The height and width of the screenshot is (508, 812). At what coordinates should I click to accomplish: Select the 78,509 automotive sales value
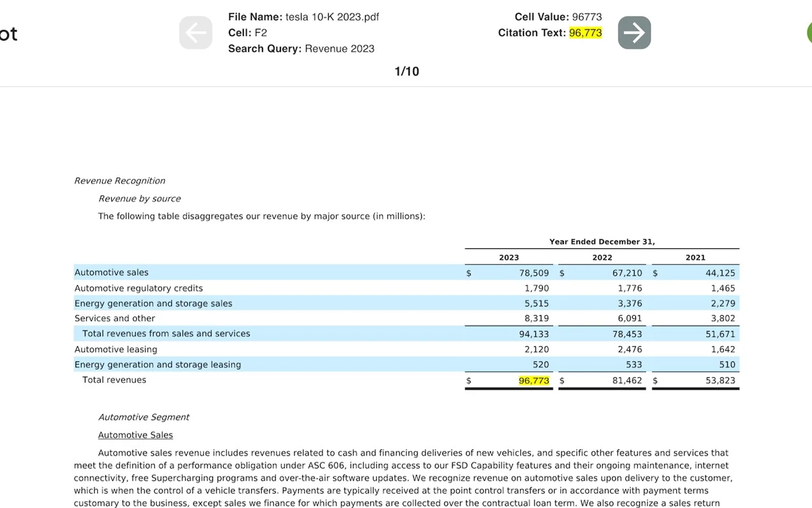(534, 273)
